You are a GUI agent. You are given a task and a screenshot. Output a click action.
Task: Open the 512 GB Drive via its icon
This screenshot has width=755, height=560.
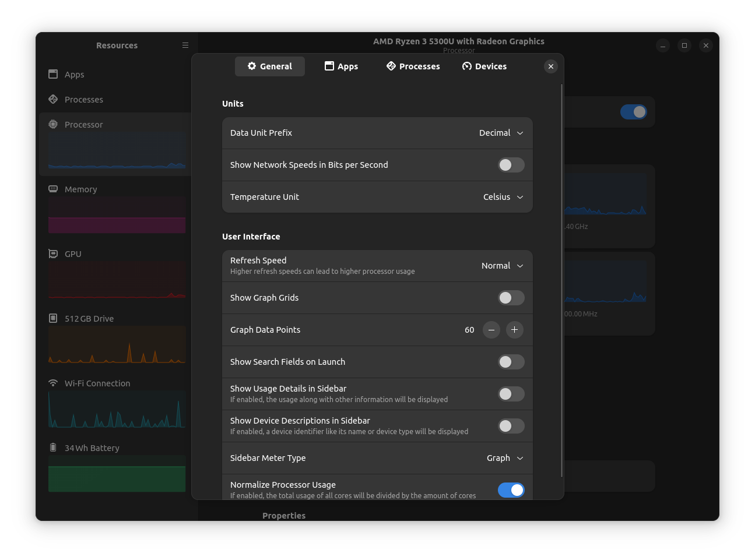click(53, 318)
